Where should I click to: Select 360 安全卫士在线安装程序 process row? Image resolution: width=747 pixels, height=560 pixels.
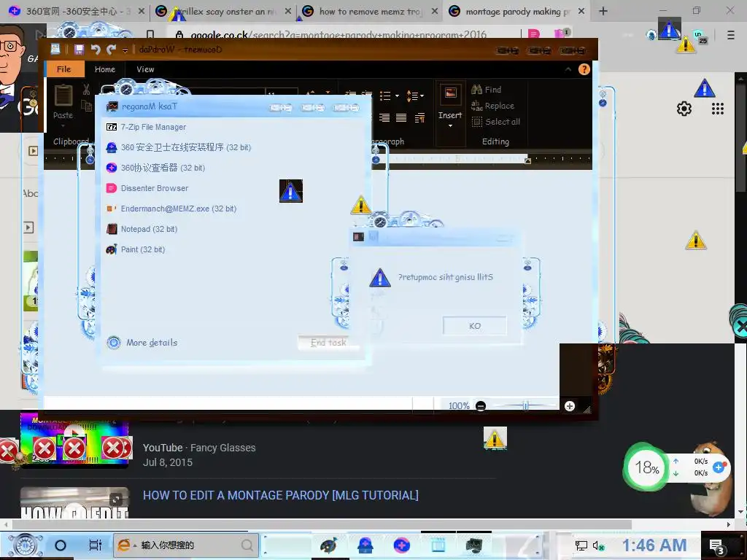point(235,147)
